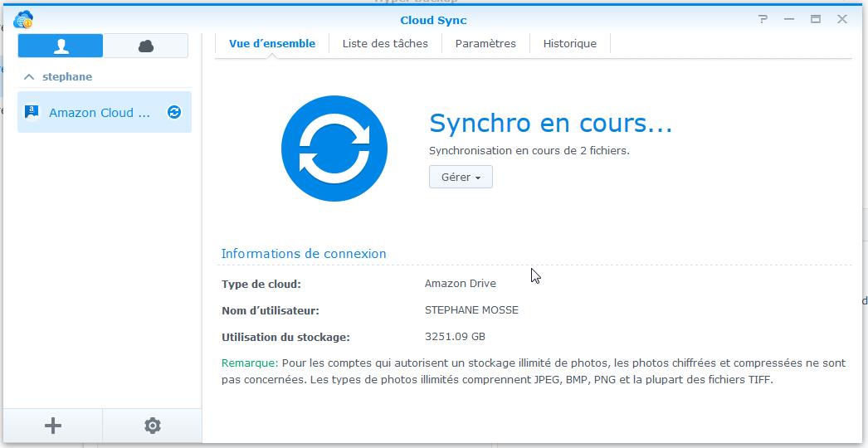The image size is (868, 448).
Task: Select the Amazon Cloud connection entry
Action: pyautogui.click(x=100, y=113)
